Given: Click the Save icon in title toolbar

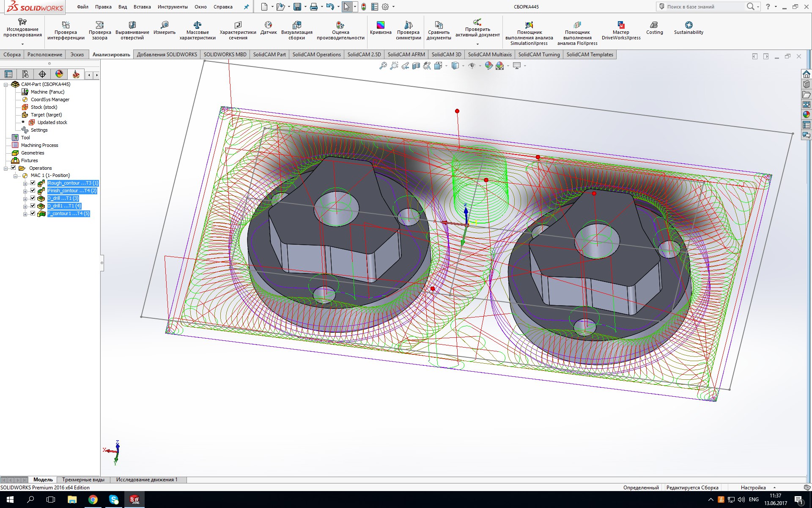Looking at the screenshot, I should point(297,7).
